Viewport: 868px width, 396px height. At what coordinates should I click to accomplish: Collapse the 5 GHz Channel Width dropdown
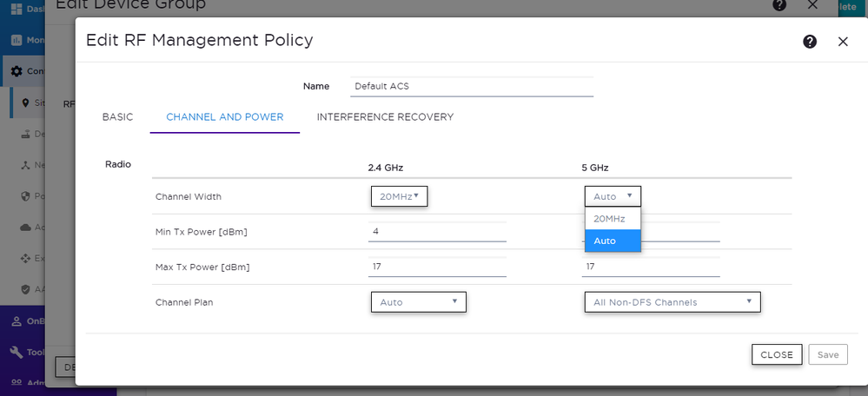point(613,196)
